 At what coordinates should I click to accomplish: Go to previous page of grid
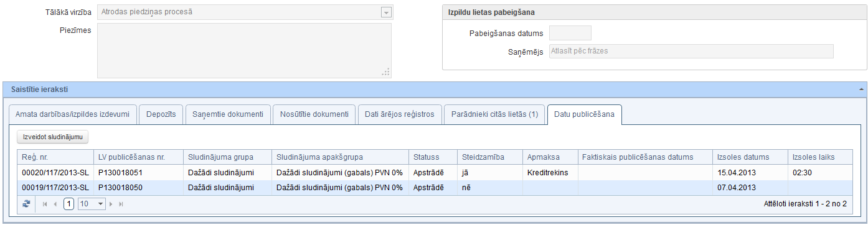point(55,204)
